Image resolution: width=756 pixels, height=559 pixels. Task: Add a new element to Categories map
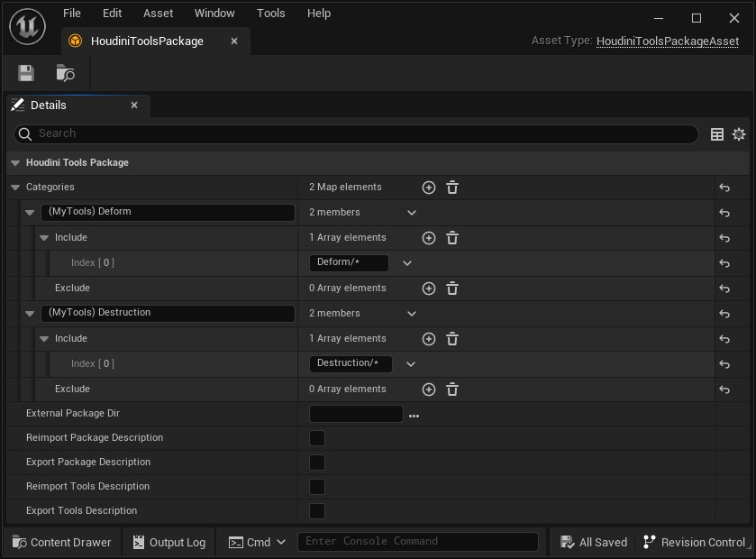coord(429,188)
